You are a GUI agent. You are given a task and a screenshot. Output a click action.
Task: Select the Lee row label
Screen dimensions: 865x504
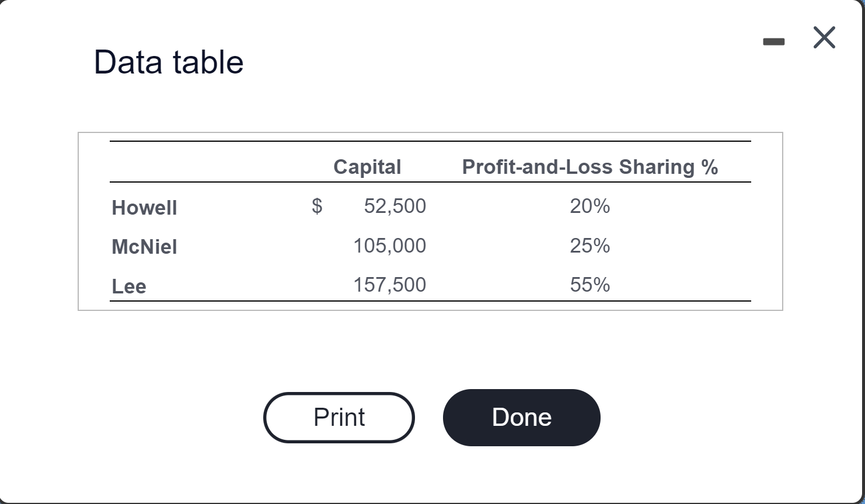(x=128, y=286)
